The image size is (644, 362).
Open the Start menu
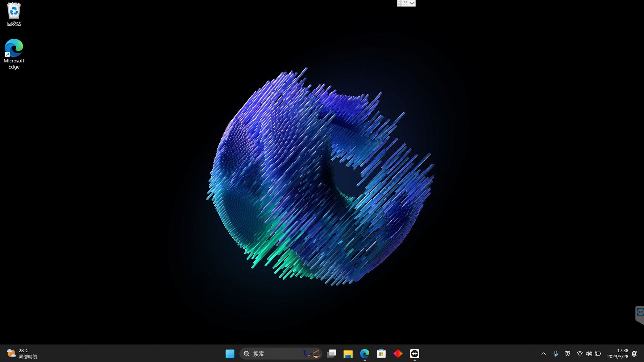point(230,353)
